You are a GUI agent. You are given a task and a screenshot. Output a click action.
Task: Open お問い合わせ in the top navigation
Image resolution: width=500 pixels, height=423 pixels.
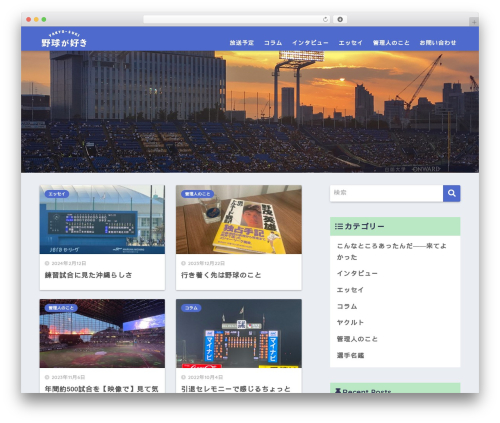(438, 43)
